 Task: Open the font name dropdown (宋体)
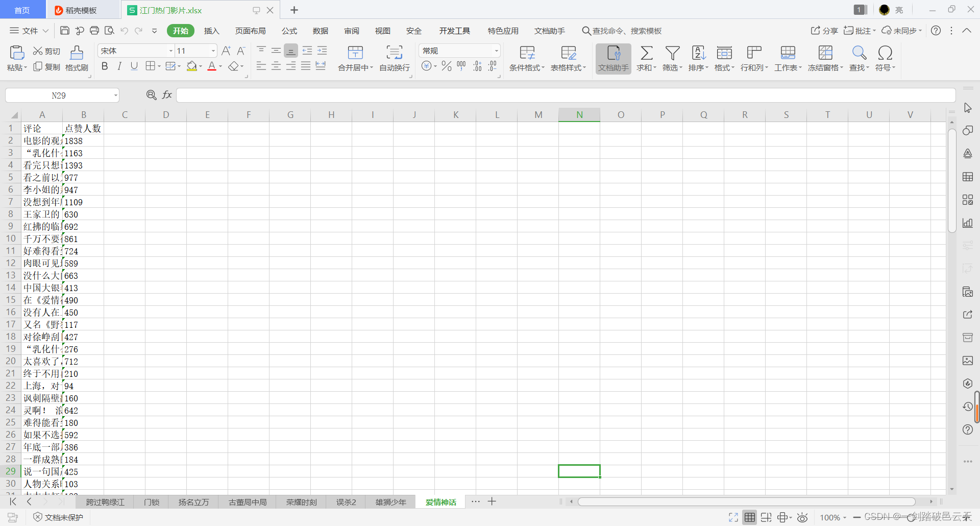[171, 51]
